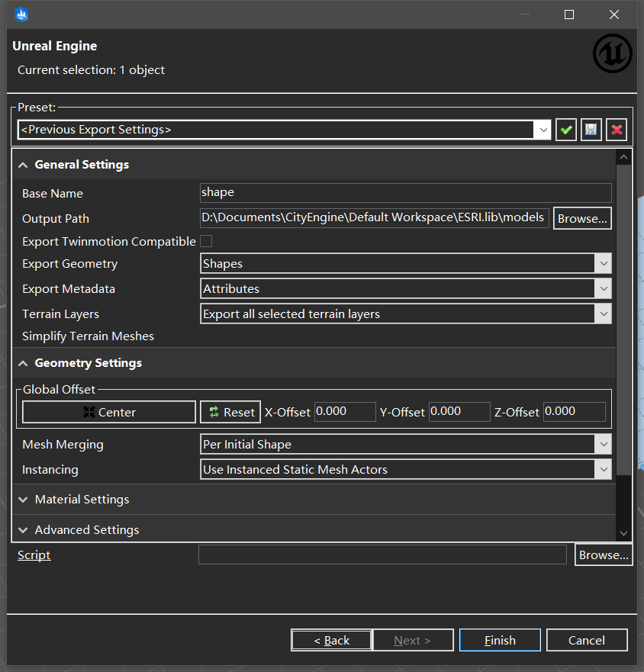
Task: Click the settings panel scrollbar thumb
Action: 623,320
